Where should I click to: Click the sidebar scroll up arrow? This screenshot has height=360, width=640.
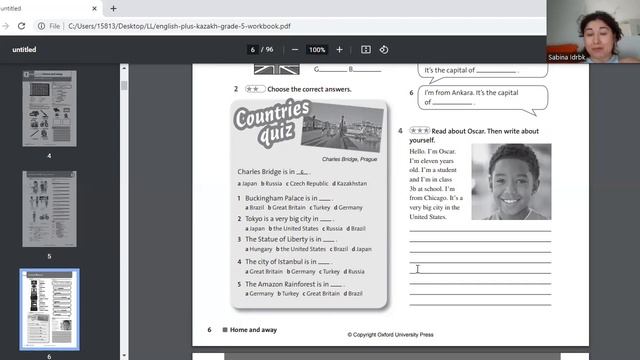pyautogui.click(x=124, y=68)
